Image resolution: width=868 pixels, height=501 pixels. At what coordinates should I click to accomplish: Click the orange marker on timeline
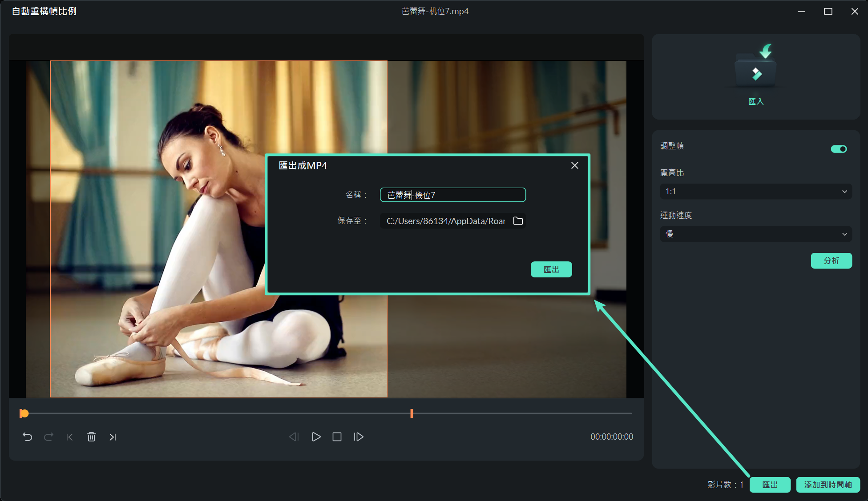[412, 413]
